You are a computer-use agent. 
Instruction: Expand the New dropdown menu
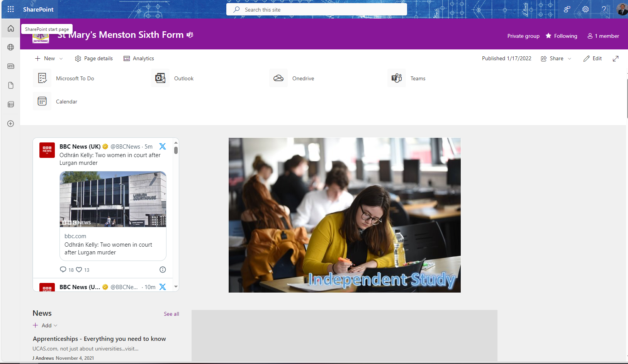[61, 59]
